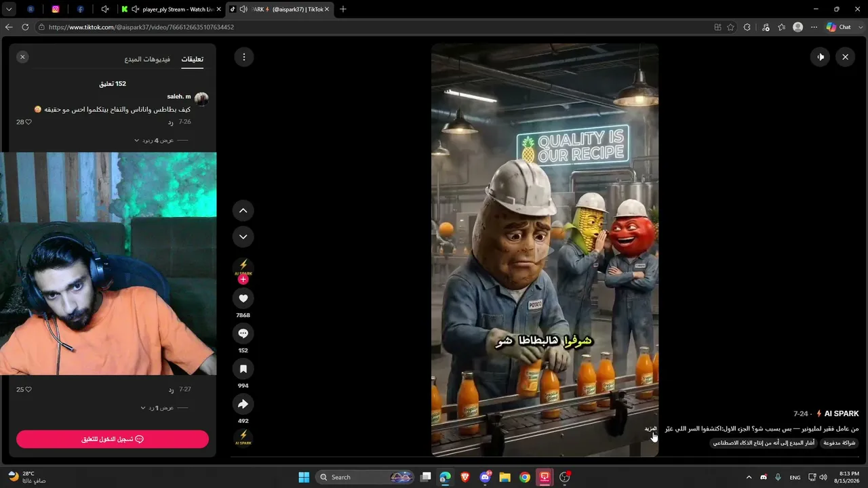
Task: Open the media playback control icon
Action: [766, 27]
